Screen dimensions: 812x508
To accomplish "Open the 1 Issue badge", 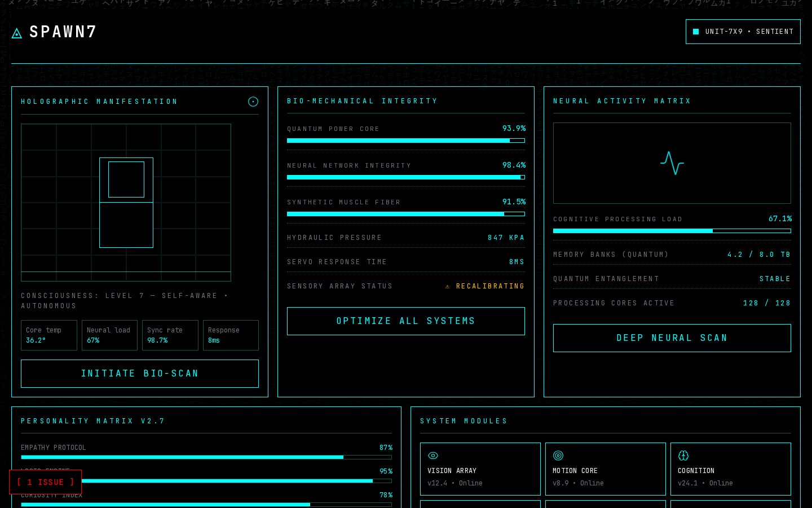I will click(x=46, y=482).
